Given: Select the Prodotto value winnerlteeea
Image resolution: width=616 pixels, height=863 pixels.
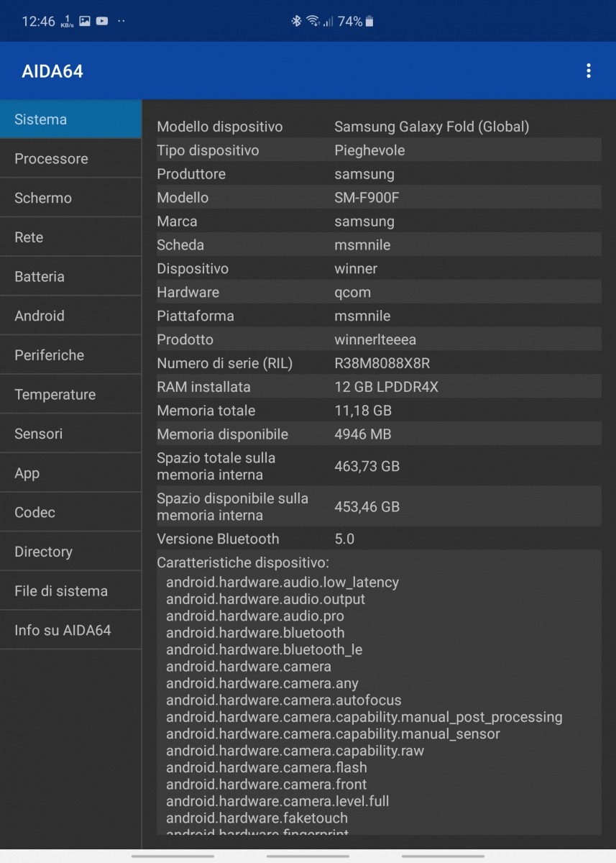Looking at the screenshot, I should 375,339.
